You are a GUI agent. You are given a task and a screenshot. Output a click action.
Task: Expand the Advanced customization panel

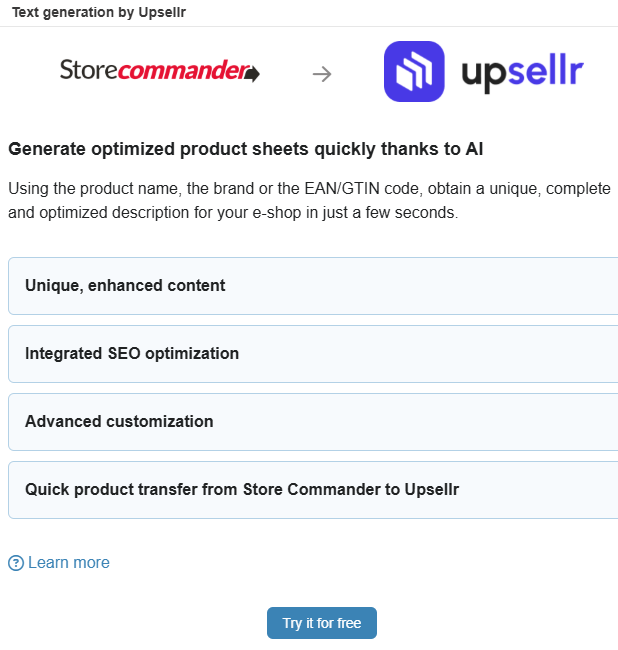pos(313,422)
